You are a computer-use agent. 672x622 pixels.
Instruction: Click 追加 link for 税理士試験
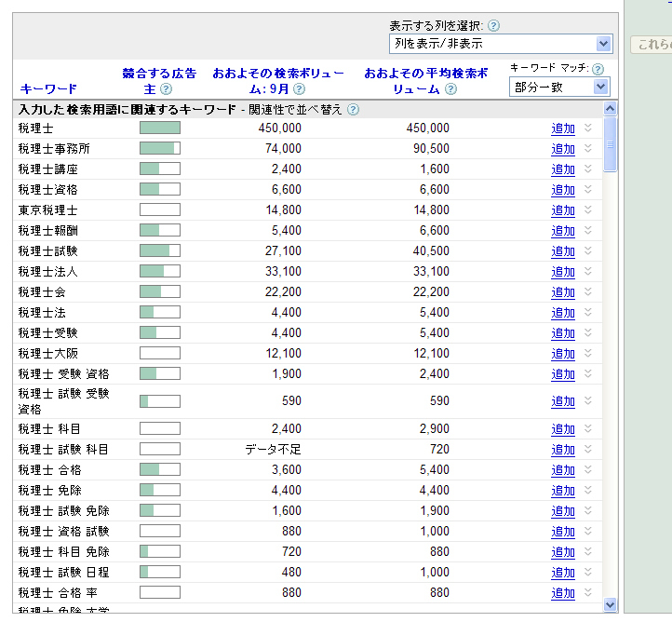[x=563, y=251]
